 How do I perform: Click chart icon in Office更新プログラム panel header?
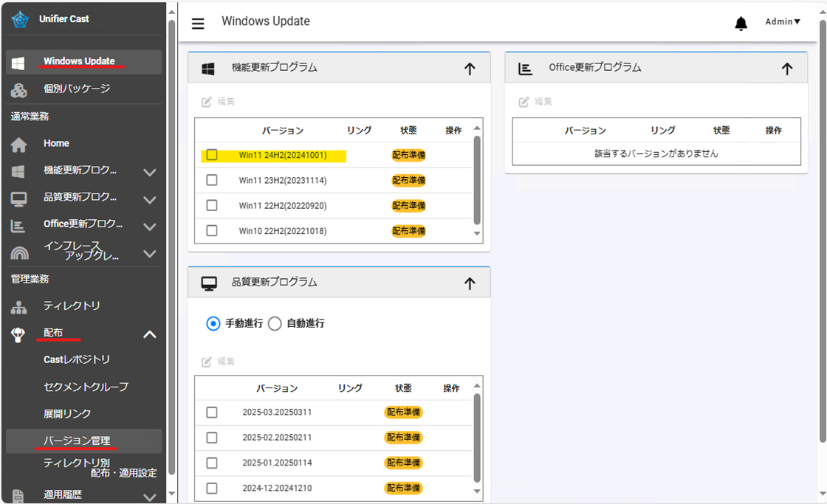[x=525, y=69]
